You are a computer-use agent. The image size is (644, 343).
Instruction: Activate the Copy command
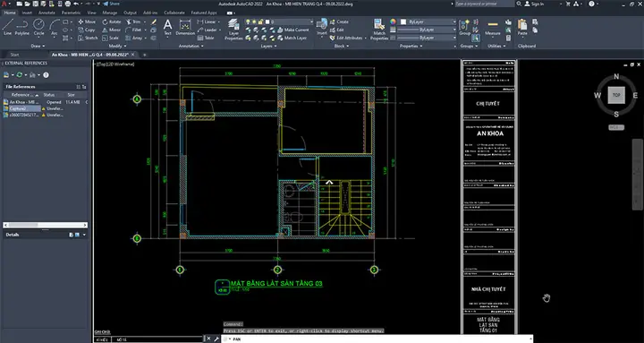point(87,30)
